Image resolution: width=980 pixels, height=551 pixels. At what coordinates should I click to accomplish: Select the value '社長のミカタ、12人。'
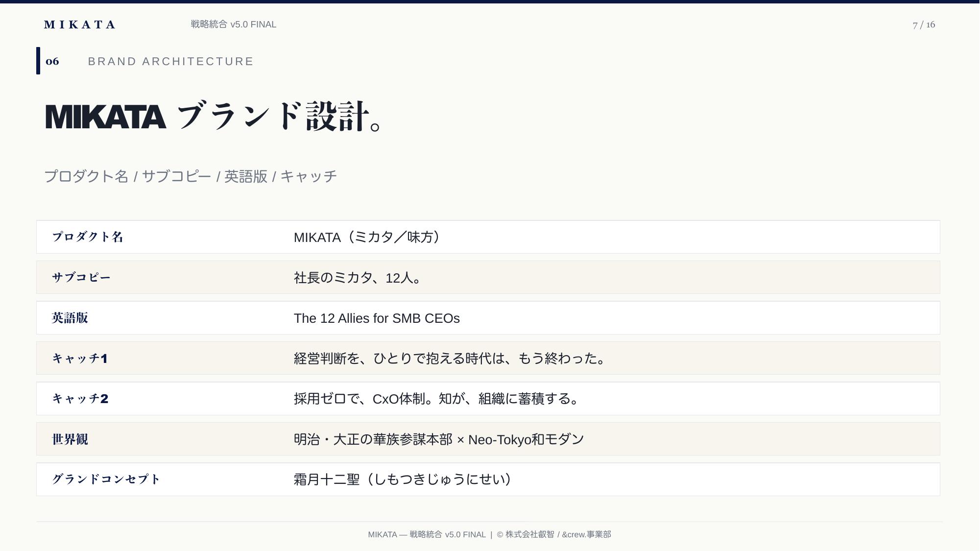coord(358,278)
